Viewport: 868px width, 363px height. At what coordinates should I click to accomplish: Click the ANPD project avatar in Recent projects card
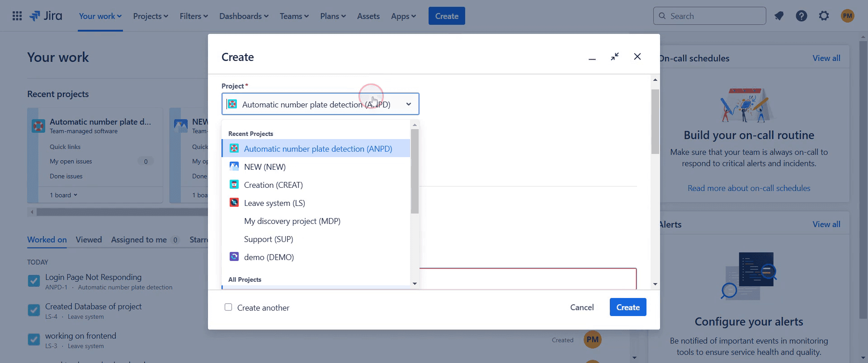(38, 126)
